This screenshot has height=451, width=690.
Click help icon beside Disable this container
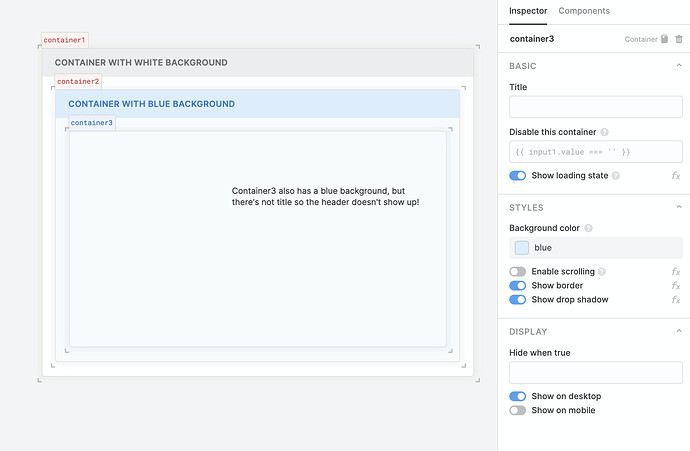(605, 132)
